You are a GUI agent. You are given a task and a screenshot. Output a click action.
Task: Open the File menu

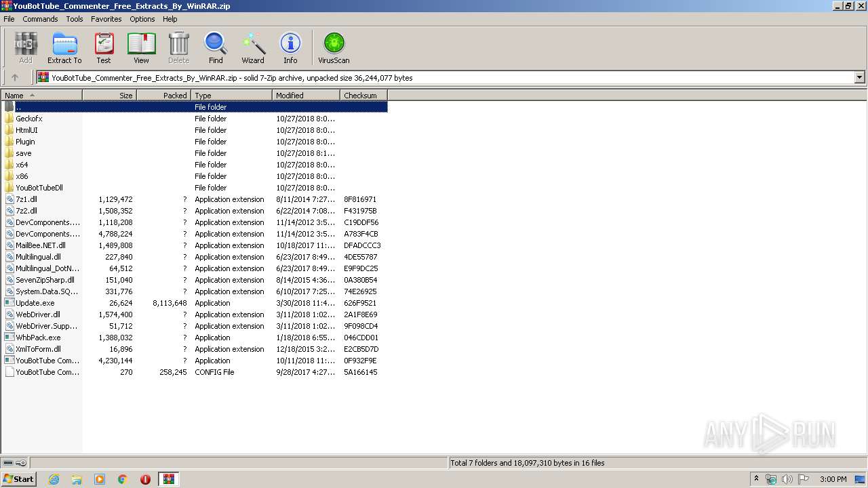9,19
